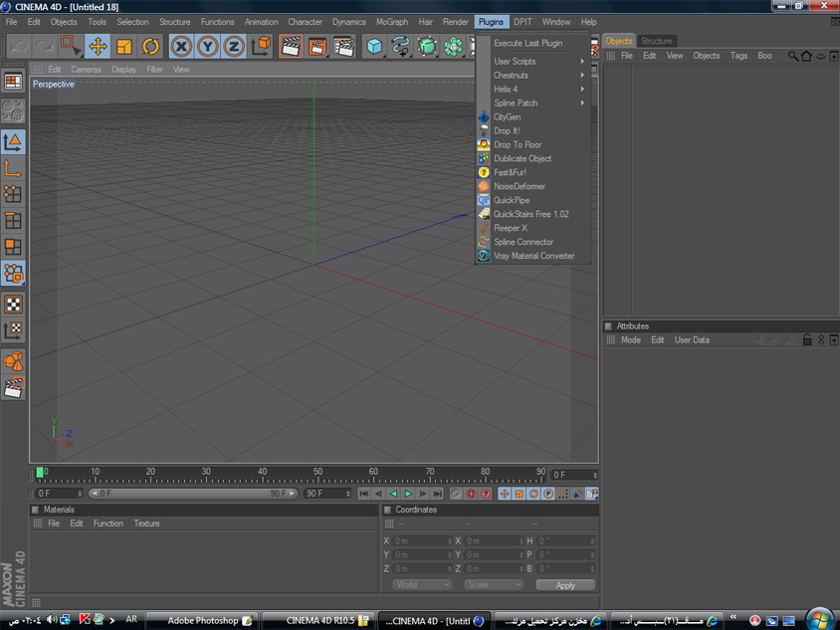Screen dimensions: 840x630
Task: Select the Move tool in the top toolbar
Action: (x=98, y=46)
